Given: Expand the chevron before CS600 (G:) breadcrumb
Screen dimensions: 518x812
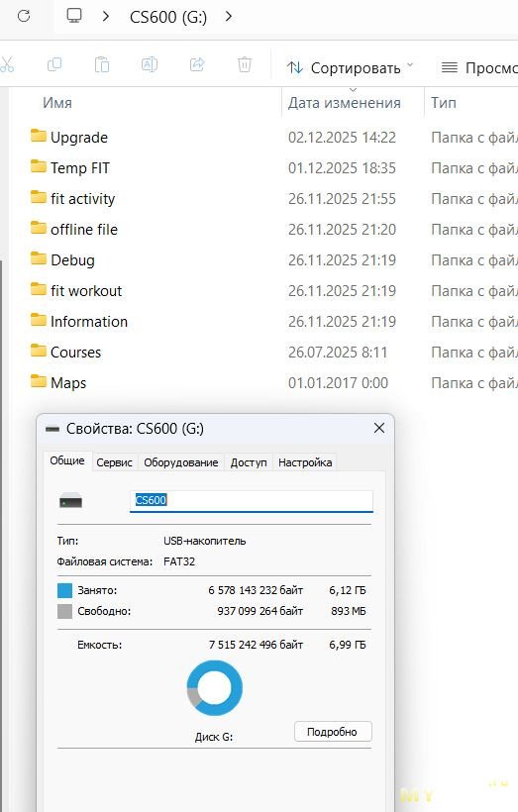Looking at the screenshot, I should pos(106,17).
